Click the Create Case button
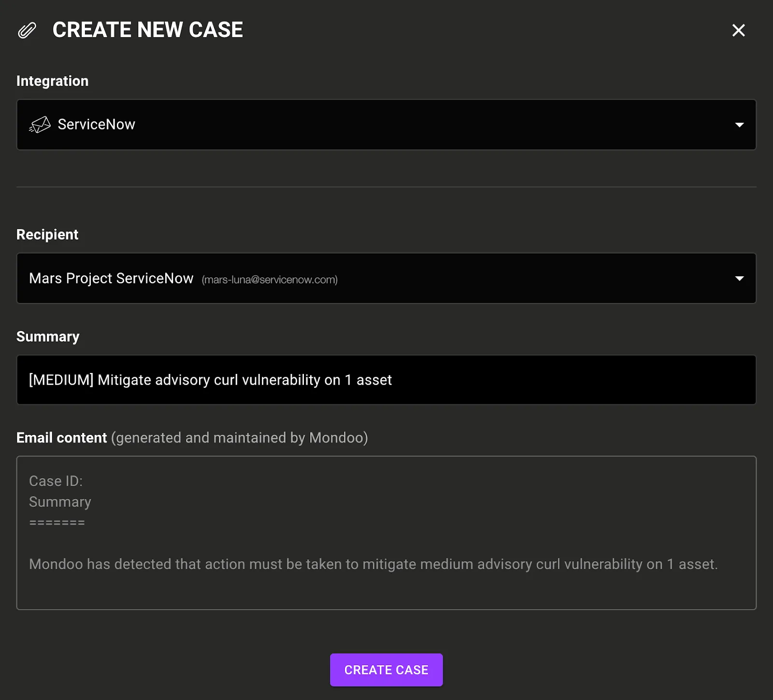 386,670
